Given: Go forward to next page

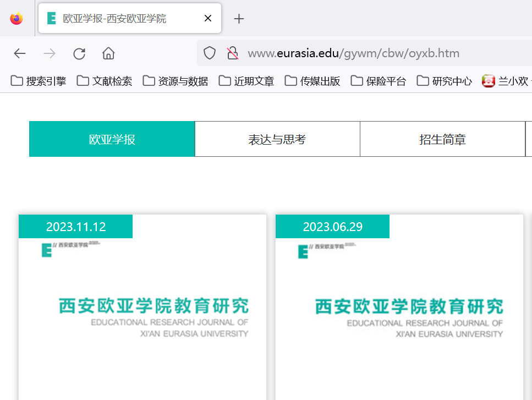Looking at the screenshot, I should pyautogui.click(x=50, y=53).
